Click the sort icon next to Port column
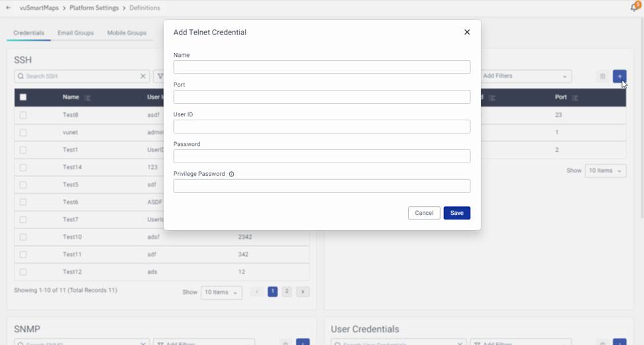644x345 pixels. tap(575, 98)
